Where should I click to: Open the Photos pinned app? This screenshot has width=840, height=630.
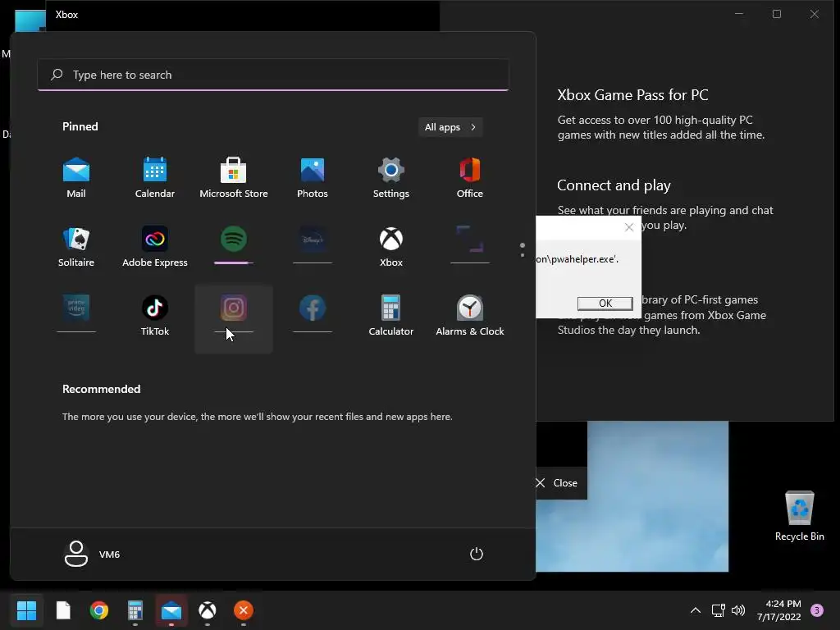click(313, 178)
